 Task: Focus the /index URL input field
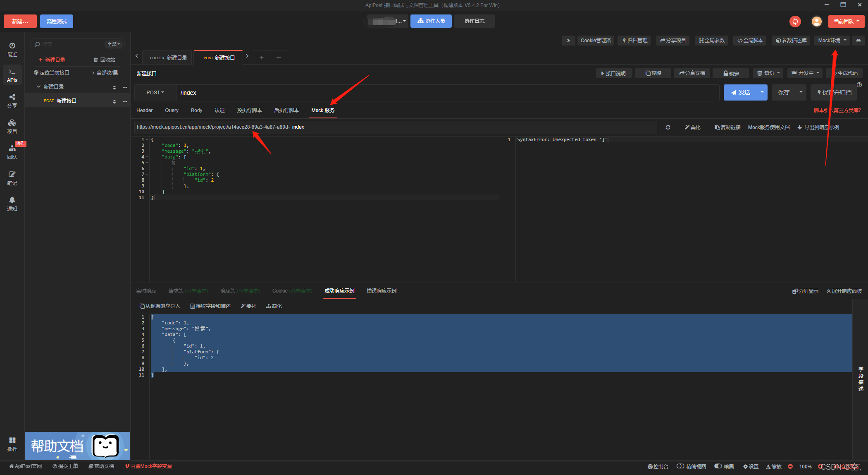(x=448, y=93)
